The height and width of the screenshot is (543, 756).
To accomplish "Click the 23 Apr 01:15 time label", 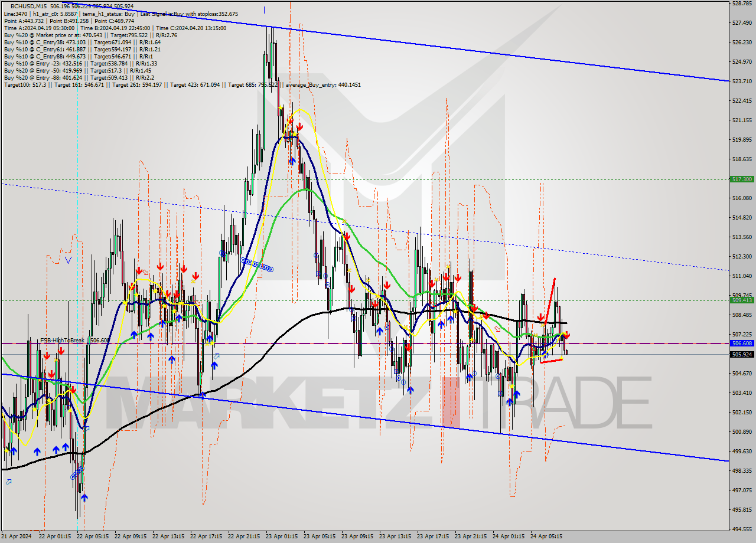I will tap(282, 537).
